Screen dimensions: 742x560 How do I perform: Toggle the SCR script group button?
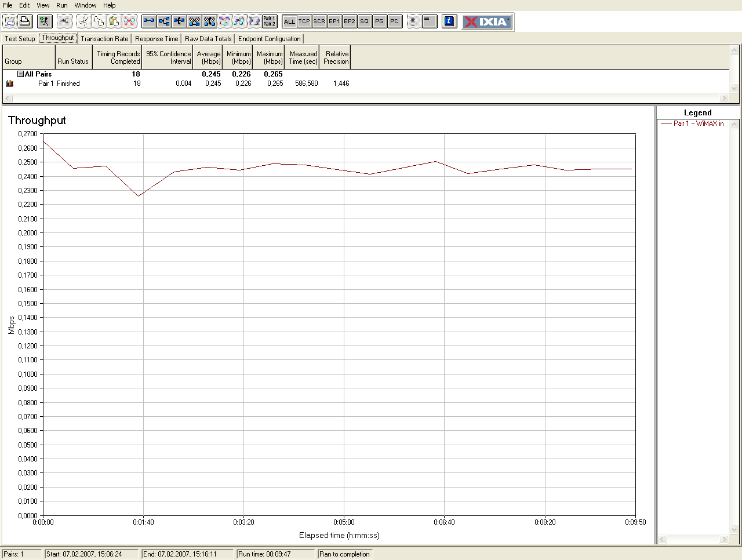[319, 21]
